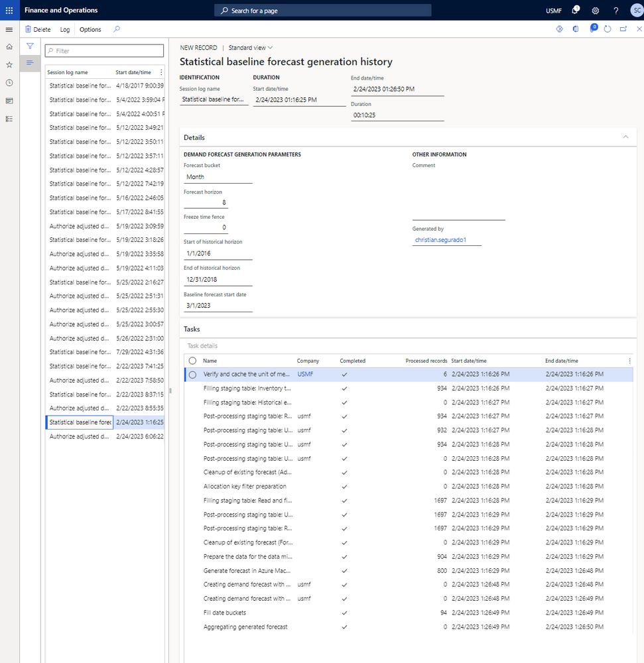Open Tasks grid column options dots
The height and width of the screenshot is (663, 644).
(x=629, y=361)
